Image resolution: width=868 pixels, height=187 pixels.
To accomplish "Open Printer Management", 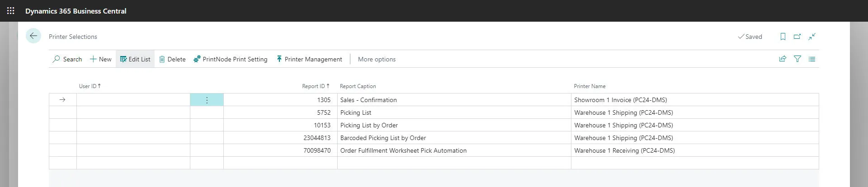I will pos(309,59).
